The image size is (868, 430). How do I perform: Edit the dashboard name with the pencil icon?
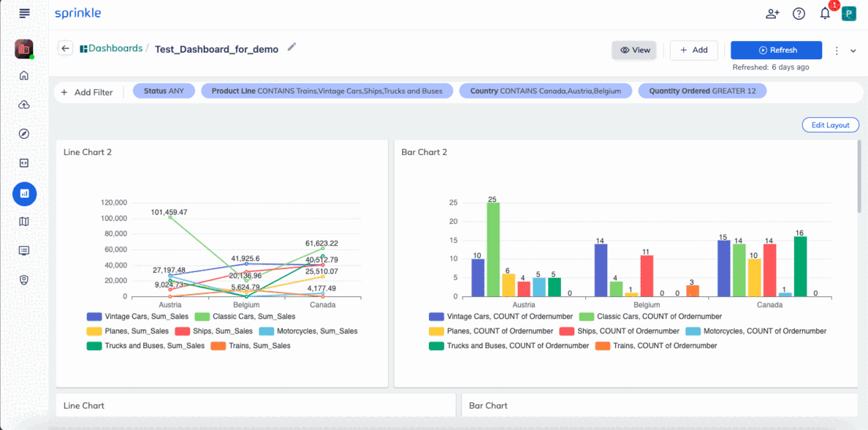click(292, 48)
